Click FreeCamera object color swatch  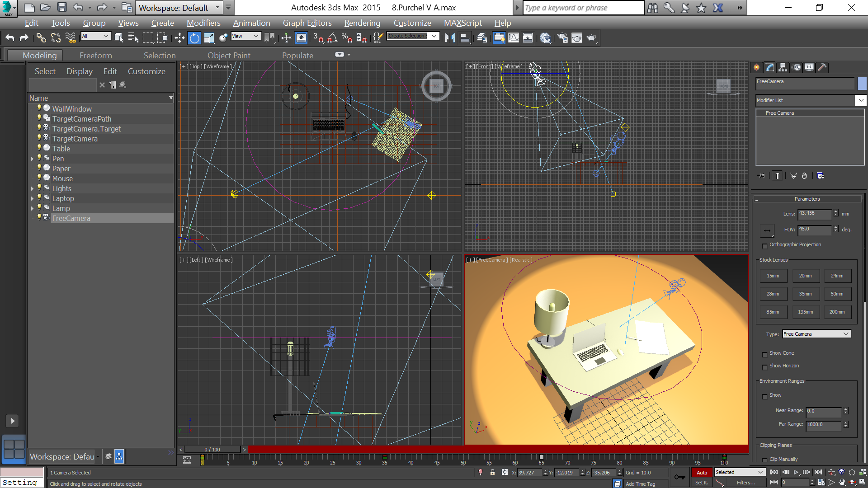click(x=862, y=83)
